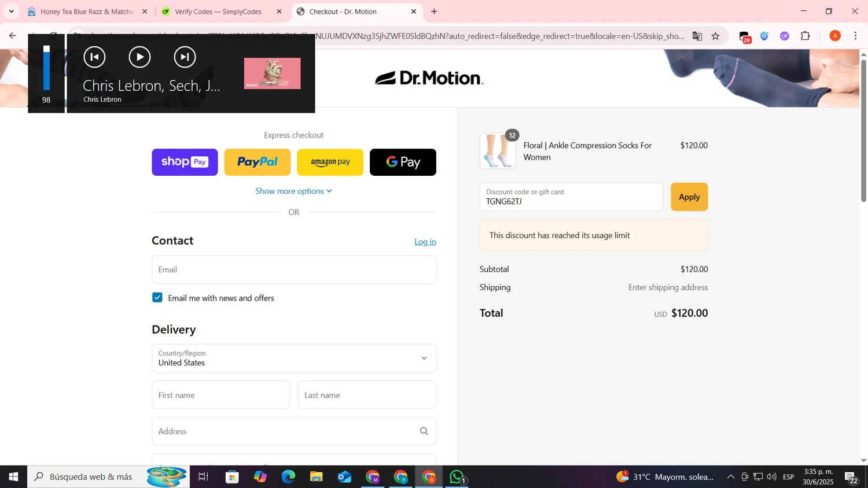Open a new browser tab
The height and width of the screenshot is (488, 868).
[435, 12]
